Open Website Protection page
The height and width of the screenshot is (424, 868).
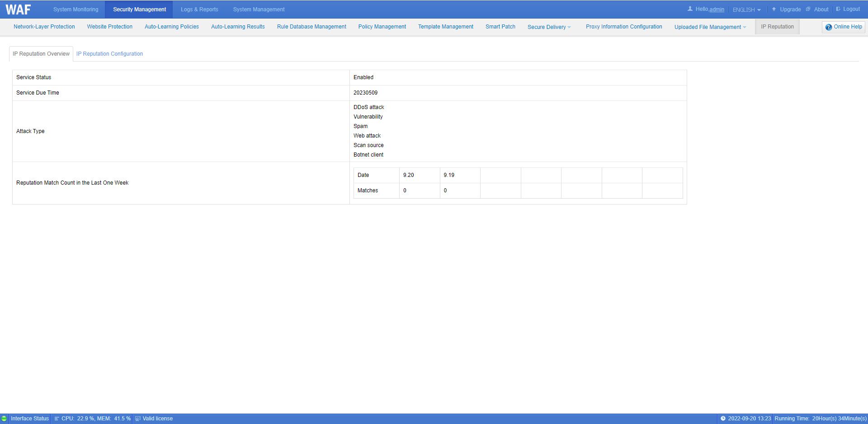(x=110, y=27)
